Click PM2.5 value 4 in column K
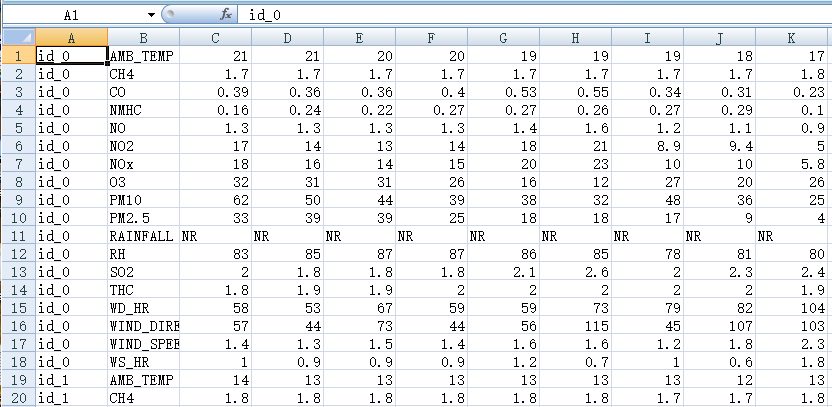The image size is (832, 407). [792, 218]
